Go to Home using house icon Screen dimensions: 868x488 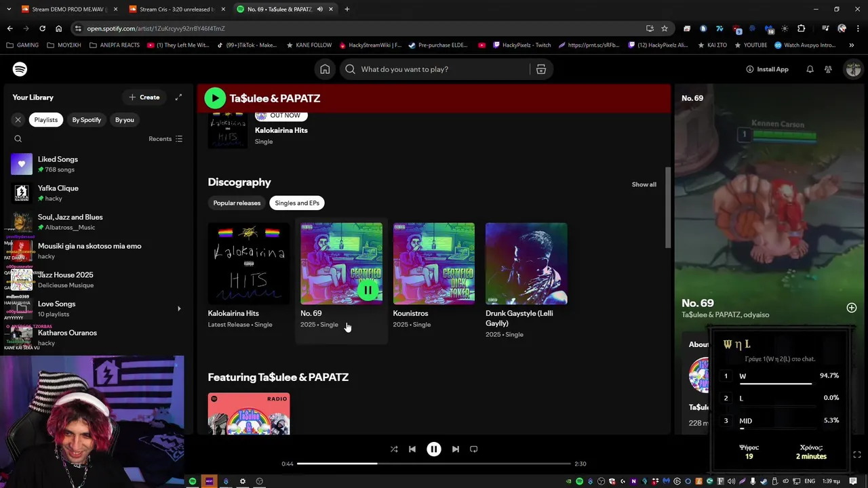point(325,69)
